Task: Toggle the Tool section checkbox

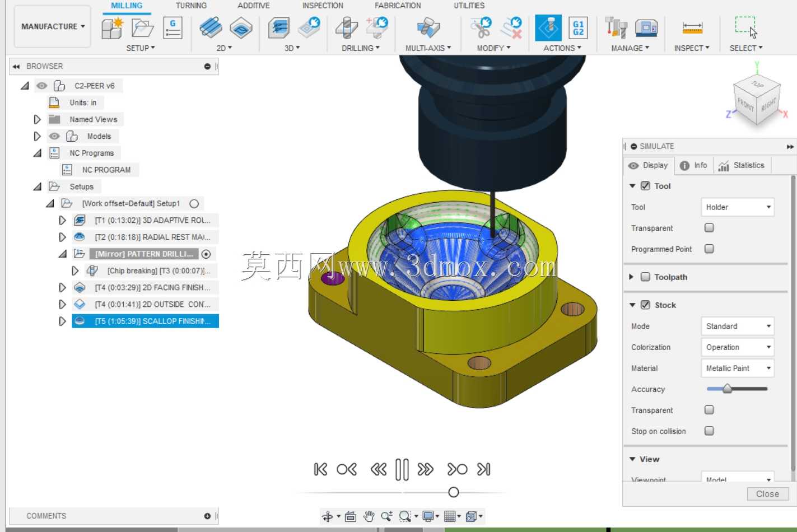Action: coord(645,186)
